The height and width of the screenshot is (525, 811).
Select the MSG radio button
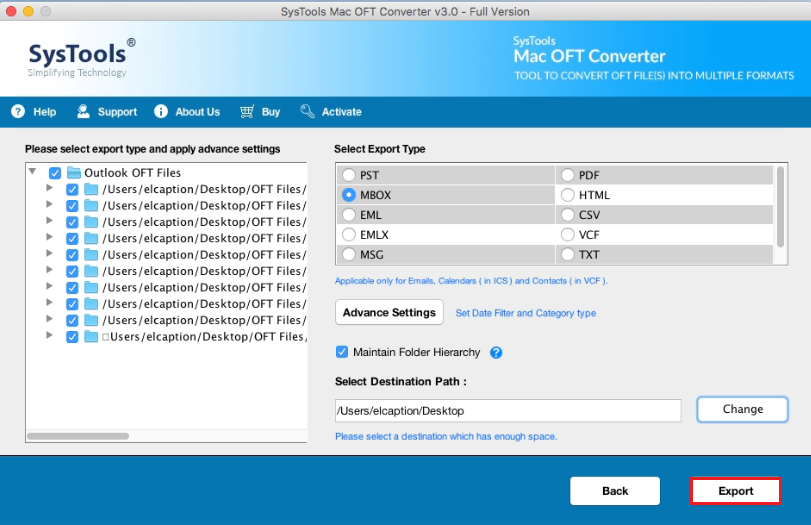coord(349,254)
